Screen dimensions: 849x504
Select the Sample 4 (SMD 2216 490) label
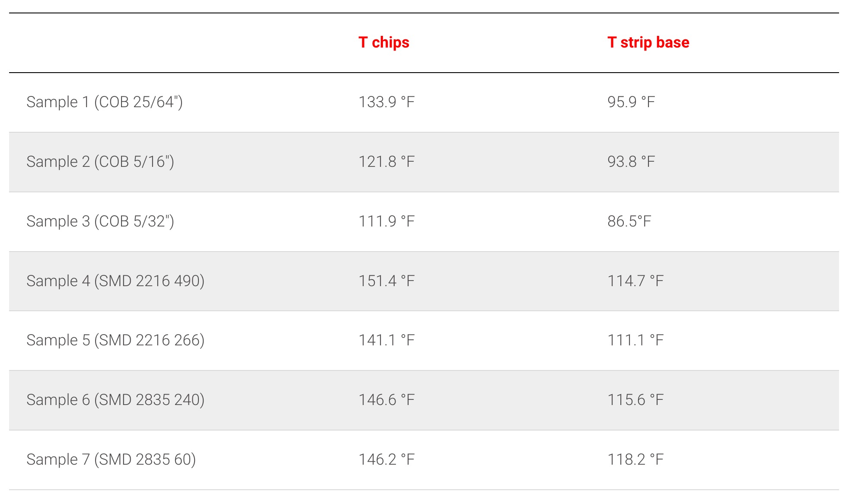click(x=115, y=281)
